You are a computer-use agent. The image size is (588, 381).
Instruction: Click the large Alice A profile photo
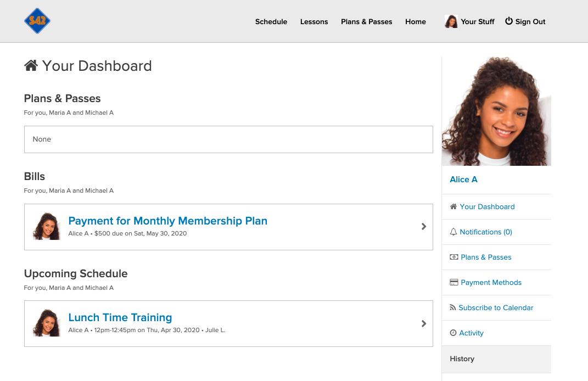pos(496,111)
